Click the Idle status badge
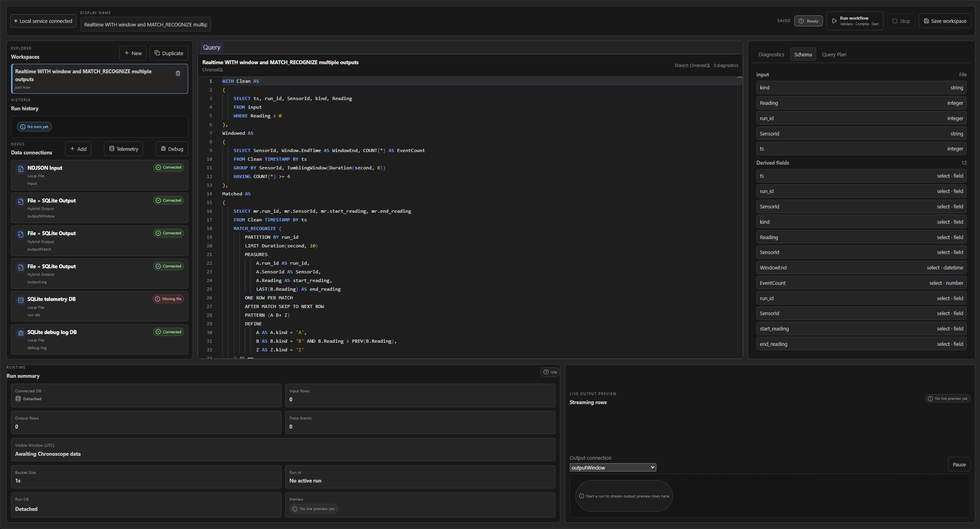Image resolution: width=980 pixels, height=529 pixels. [550, 372]
